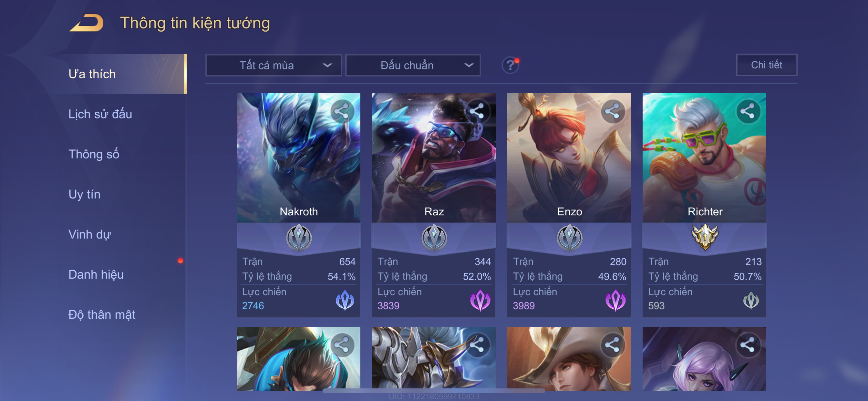868x401 pixels.
Task: Expand the Đấu chuẩn mode dropdown
Action: (413, 65)
